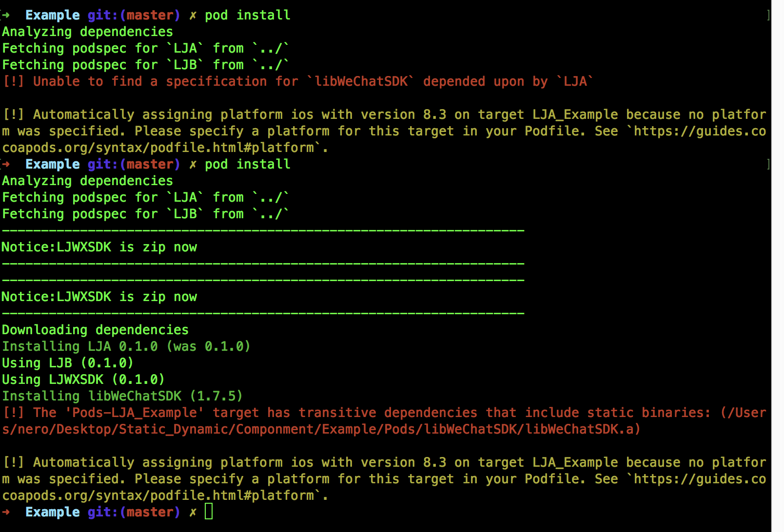Place the cursor at the empty prompt cursor block
Viewport: 784px width, 532px height.
pos(209,512)
